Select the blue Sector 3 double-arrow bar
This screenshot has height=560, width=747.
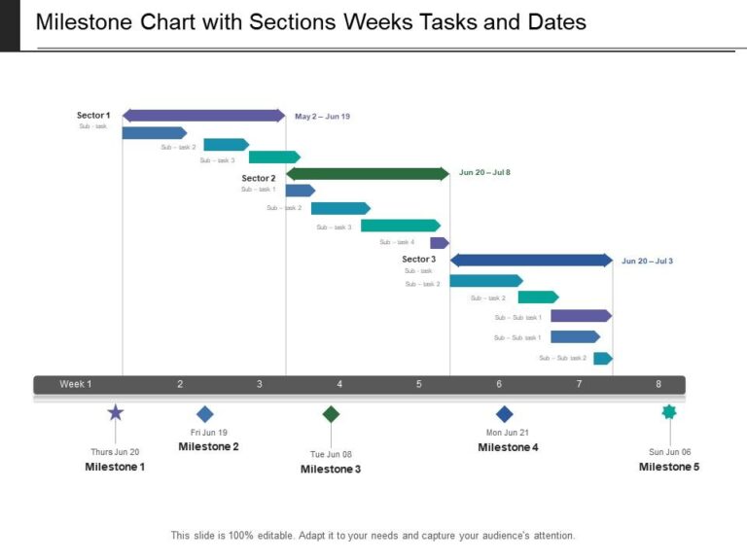pos(531,260)
